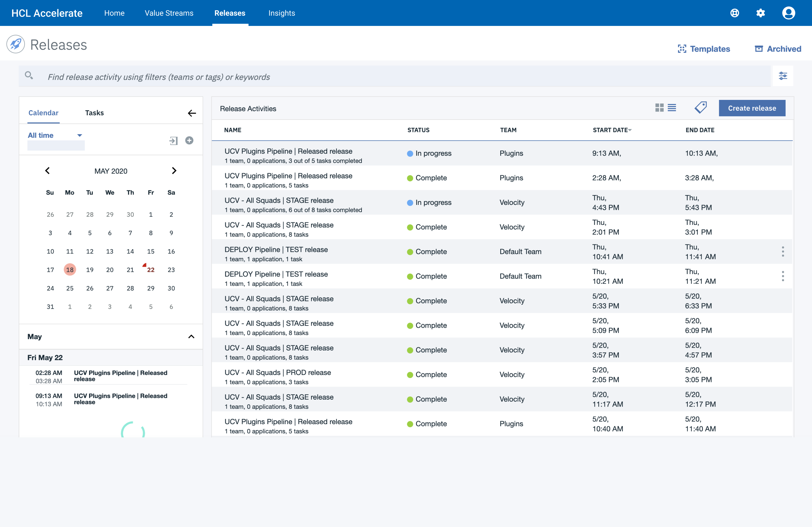Open the settings gear icon

tap(760, 13)
